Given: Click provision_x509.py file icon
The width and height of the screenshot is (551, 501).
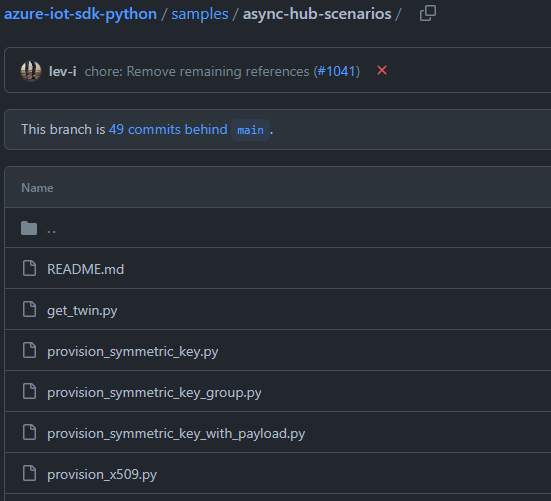Looking at the screenshot, I should [x=29, y=474].
